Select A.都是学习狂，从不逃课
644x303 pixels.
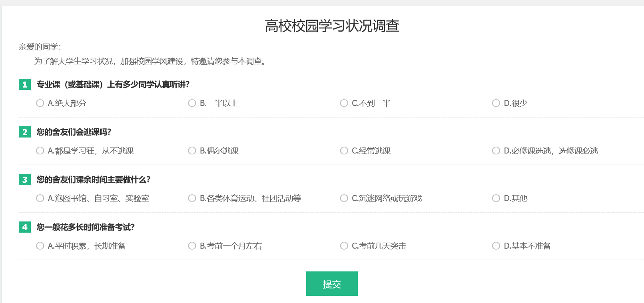pos(40,151)
